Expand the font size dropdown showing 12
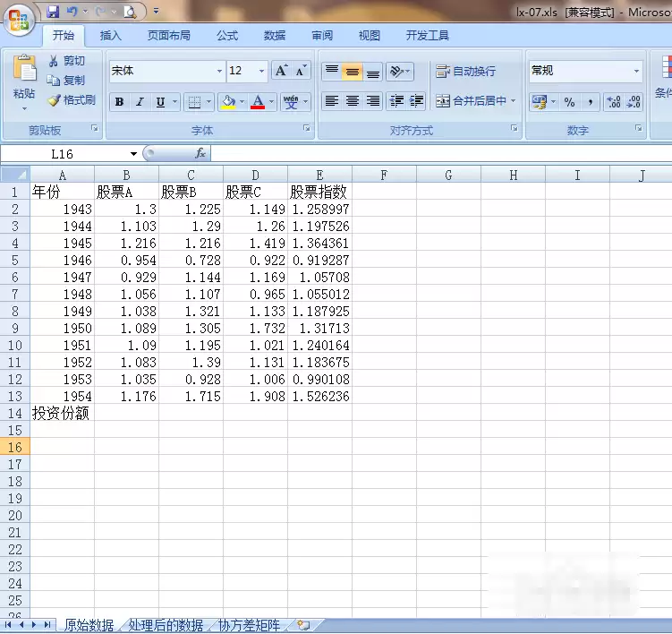Screen dimensions: 672x634 (x=261, y=71)
